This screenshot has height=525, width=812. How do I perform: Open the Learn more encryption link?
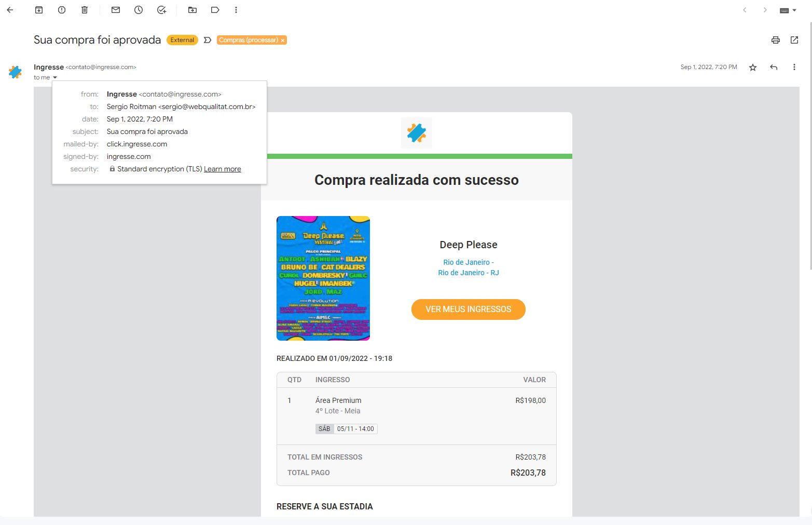coord(223,169)
